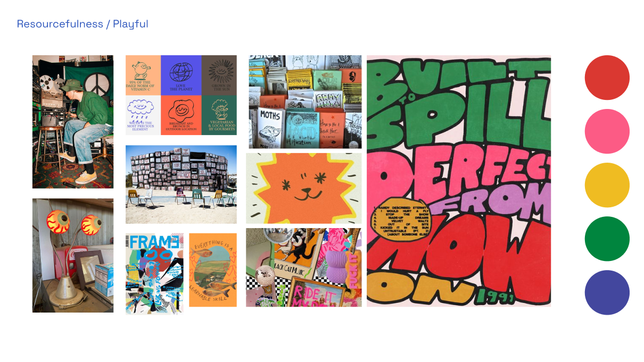Pick the yellow color swatch circle
The image size is (644, 362).
tap(607, 185)
